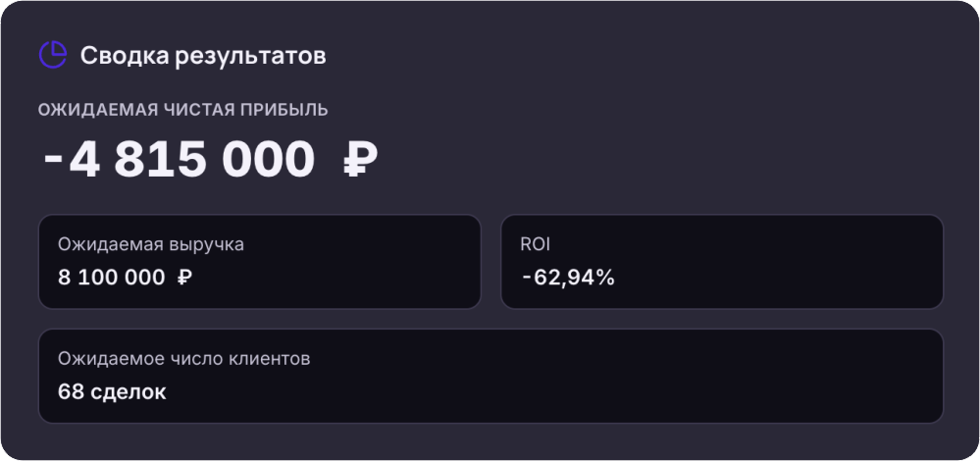Select the 'Сводка результатов' heading
The image size is (980, 461).
tap(202, 56)
